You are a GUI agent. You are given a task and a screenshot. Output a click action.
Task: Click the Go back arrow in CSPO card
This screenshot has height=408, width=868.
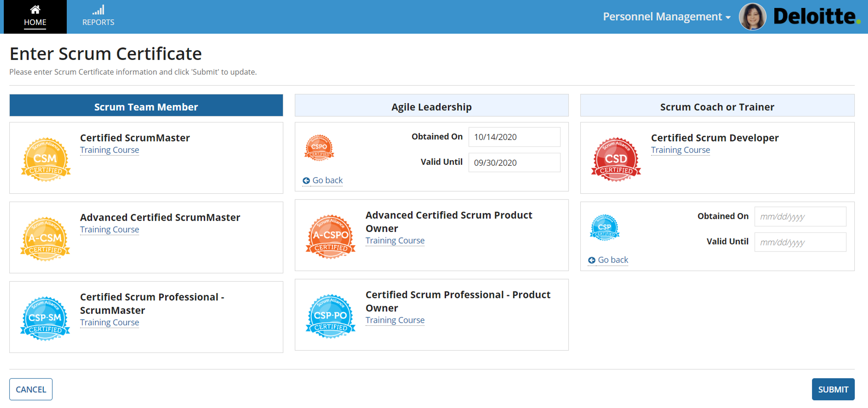click(306, 181)
